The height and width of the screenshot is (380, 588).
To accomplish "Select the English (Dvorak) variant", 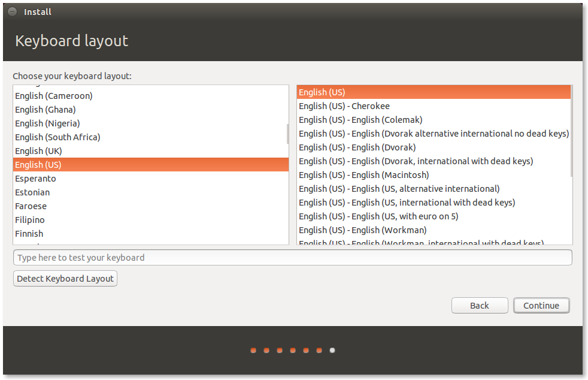I will pyautogui.click(x=434, y=147).
